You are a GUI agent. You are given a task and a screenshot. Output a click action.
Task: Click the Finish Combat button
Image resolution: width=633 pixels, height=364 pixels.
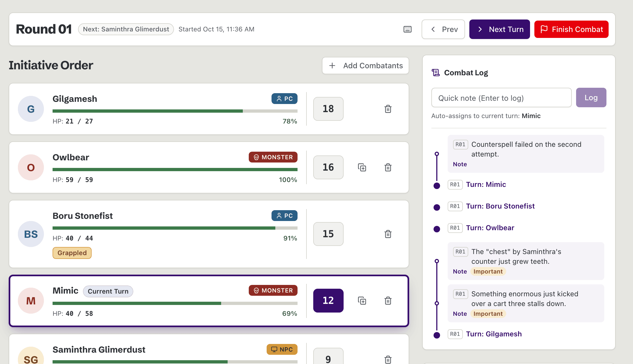point(571,29)
